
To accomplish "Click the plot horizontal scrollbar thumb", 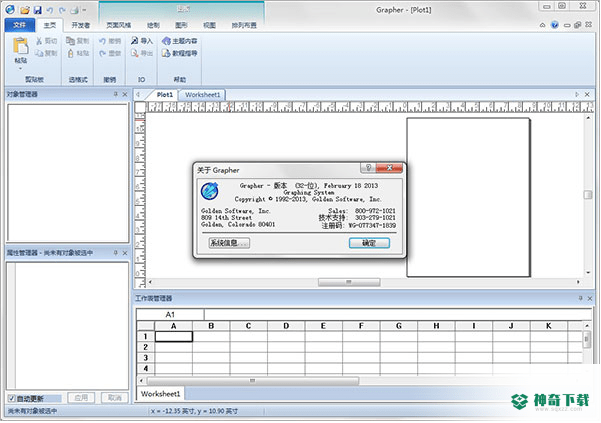I will 349,282.
